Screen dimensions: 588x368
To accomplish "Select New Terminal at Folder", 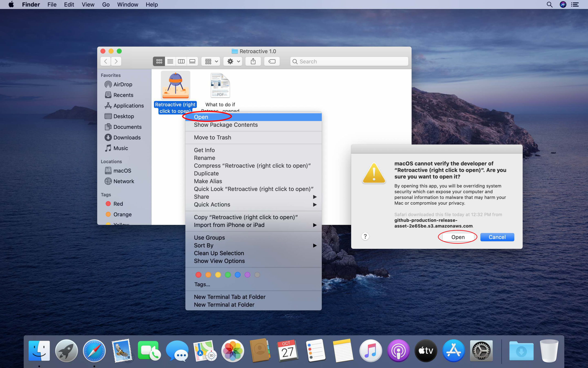I will 253,305.
